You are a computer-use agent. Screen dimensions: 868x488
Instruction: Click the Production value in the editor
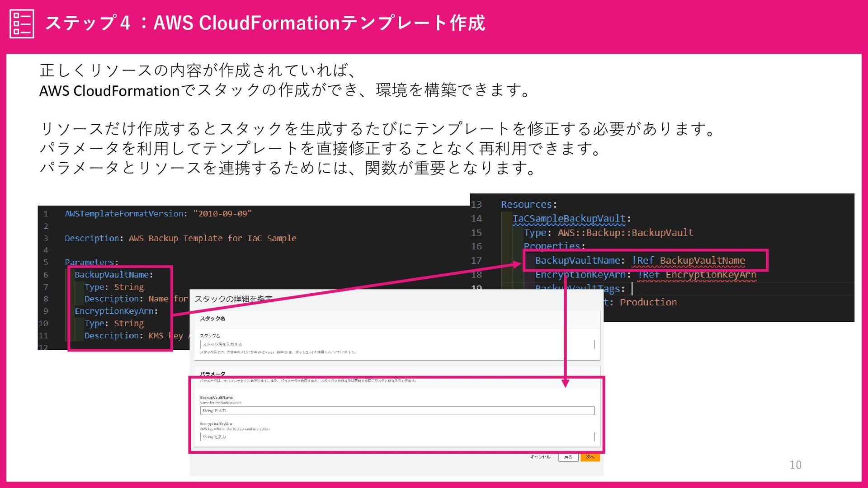[x=648, y=302]
